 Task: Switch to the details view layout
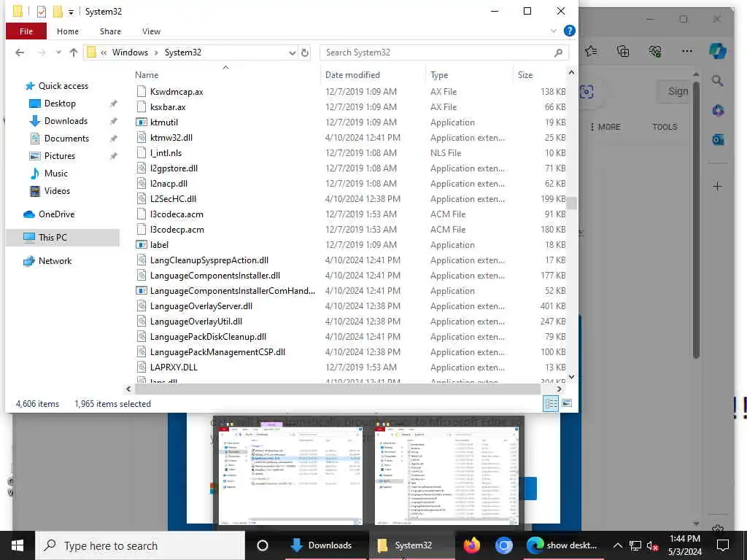point(551,403)
